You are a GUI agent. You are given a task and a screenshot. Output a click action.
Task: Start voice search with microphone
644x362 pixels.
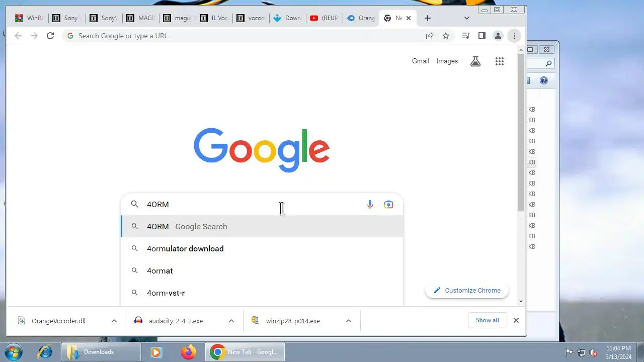[x=370, y=204]
